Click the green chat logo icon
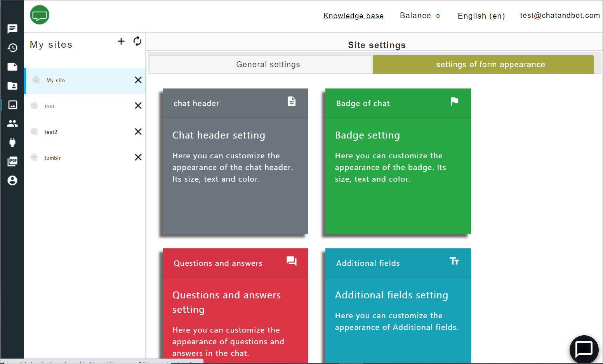 click(40, 15)
